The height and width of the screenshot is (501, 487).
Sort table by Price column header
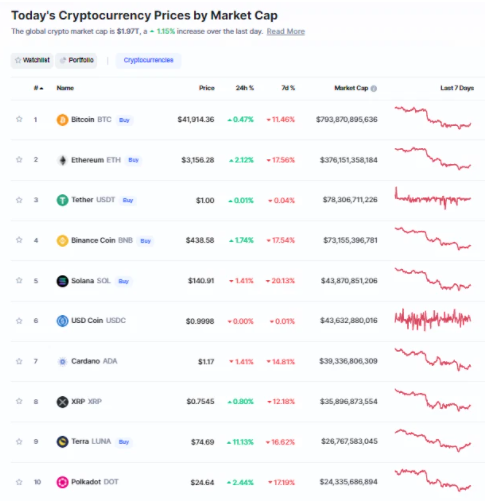[207, 88]
